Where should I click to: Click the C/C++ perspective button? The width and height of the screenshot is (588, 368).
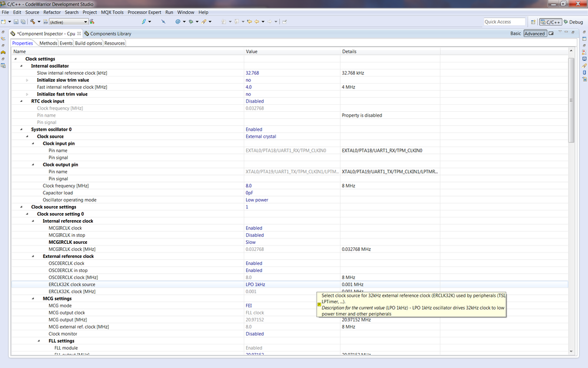pos(550,22)
